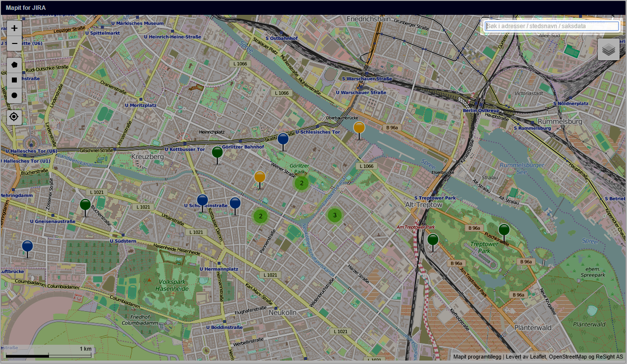The image size is (627, 364).
Task: Click the zoom in plus button
Action: [14, 28]
